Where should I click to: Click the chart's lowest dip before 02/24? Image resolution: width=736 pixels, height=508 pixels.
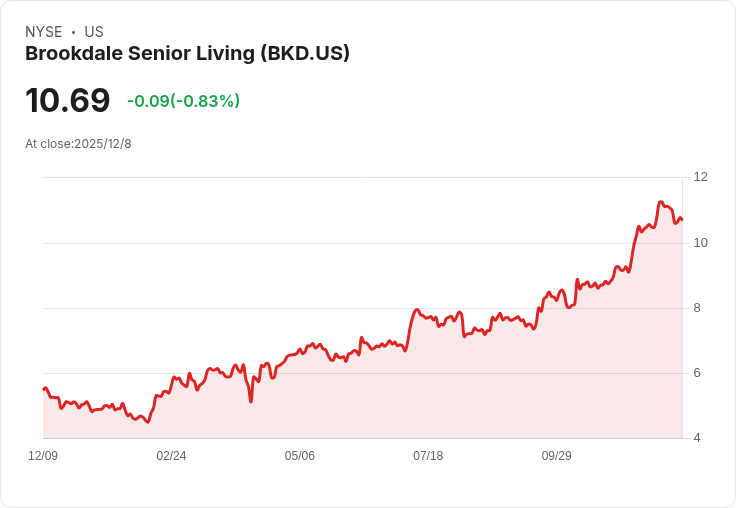[148, 422]
